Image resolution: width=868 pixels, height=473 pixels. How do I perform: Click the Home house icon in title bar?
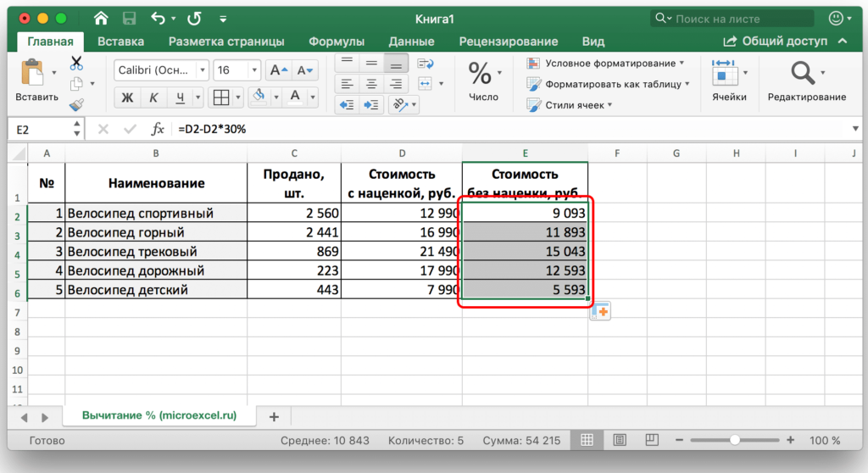coord(101,19)
